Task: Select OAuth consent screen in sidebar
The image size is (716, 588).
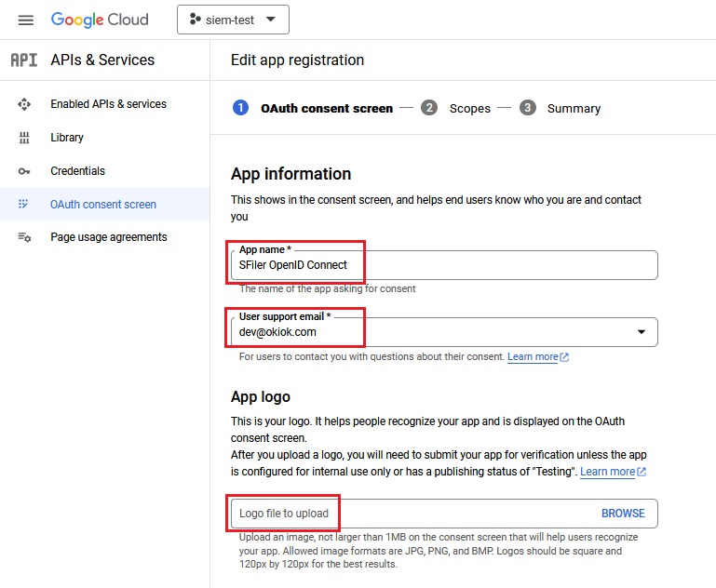Action: tap(103, 205)
